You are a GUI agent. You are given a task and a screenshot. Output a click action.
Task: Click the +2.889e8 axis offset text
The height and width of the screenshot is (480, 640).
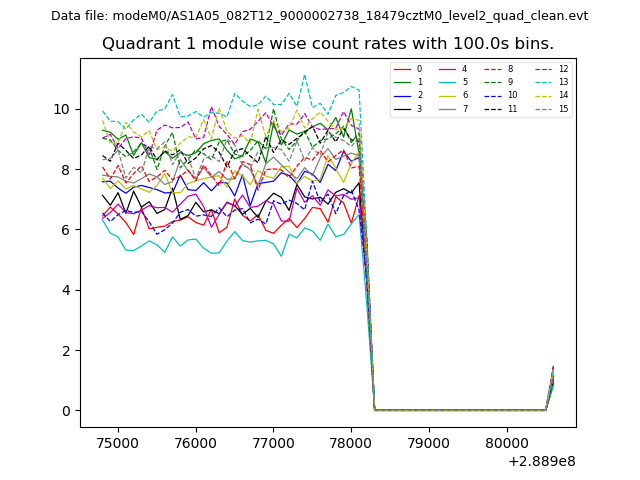540,461
